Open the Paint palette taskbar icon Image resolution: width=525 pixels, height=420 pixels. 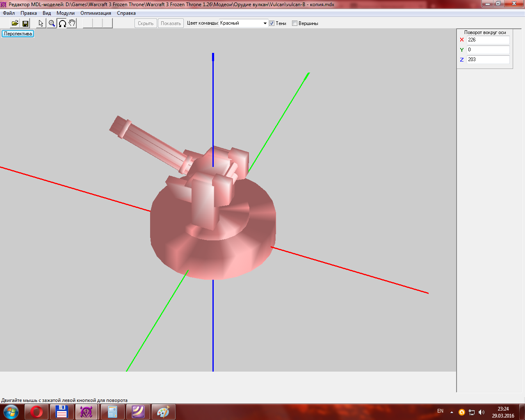163,411
